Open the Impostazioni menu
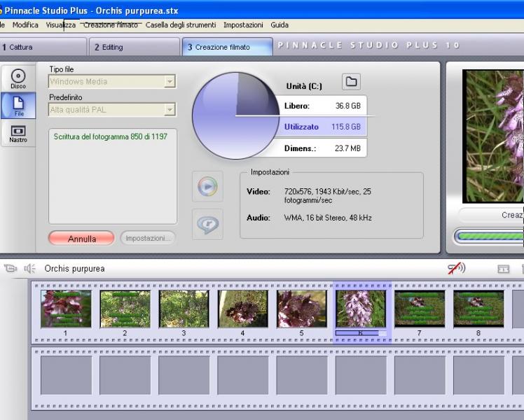 [x=243, y=24]
